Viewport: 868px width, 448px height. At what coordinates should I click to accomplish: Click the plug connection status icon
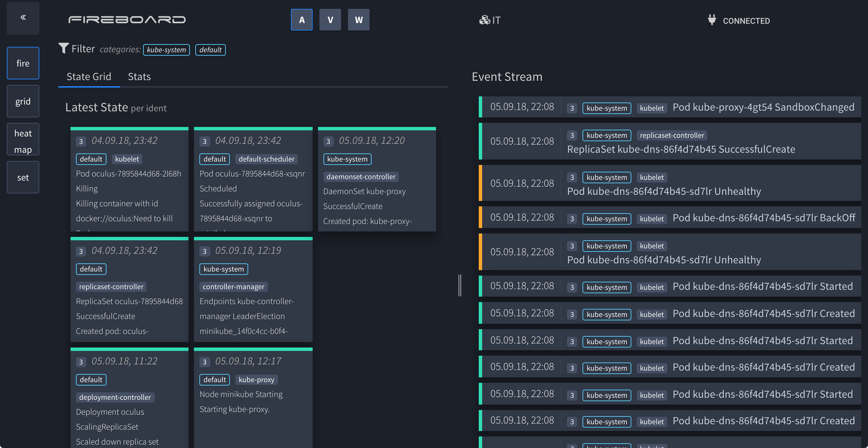pyautogui.click(x=712, y=20)
